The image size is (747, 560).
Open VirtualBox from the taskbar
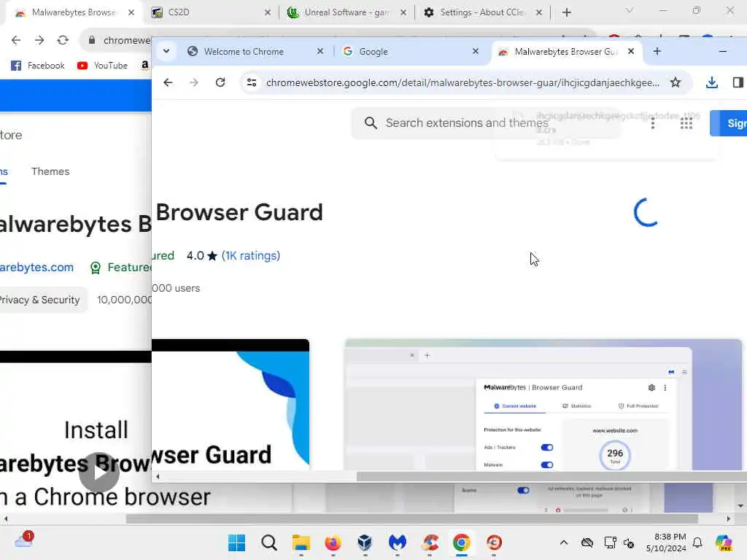pyautogui.click(x=365, y=542)
